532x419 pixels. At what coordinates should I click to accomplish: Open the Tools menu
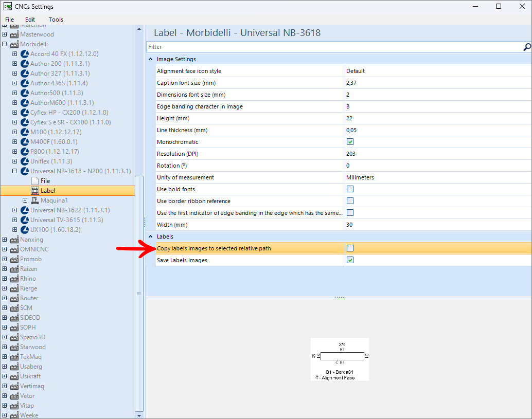pos(56,20)
